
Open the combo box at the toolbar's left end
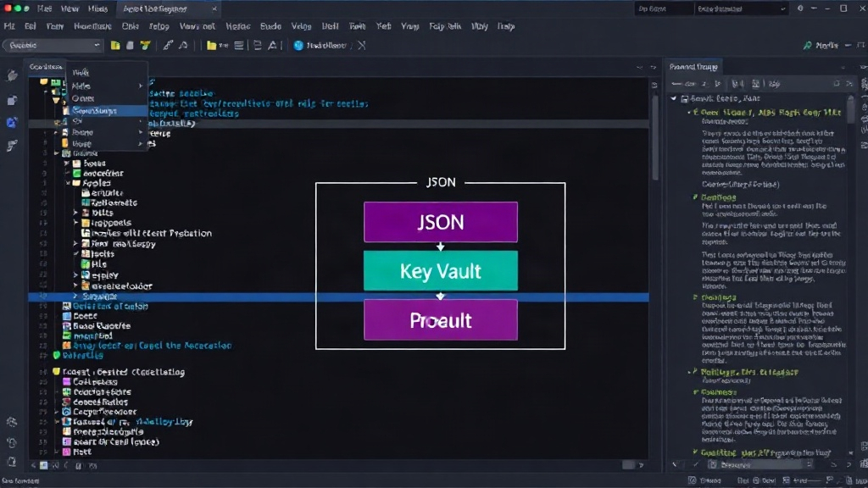53,46
